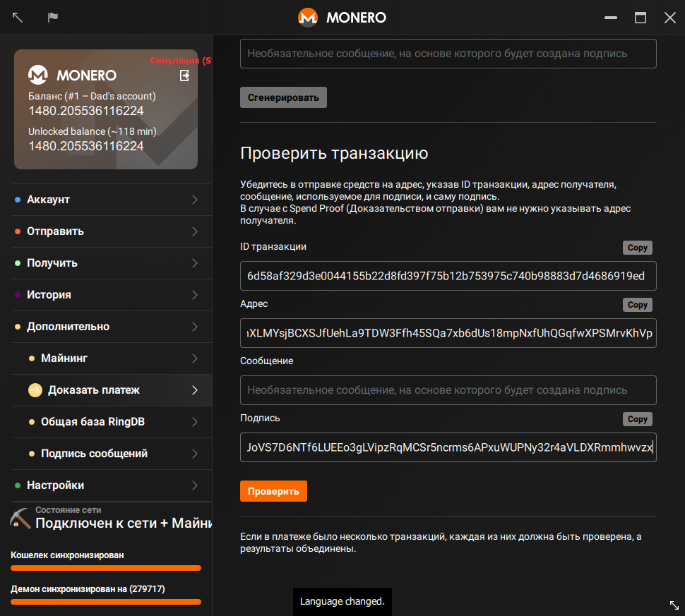This screenshot has height=616, width=685.
Task: Click the Кошелек синхронизирован progress bar
Action: pos(106,568)
